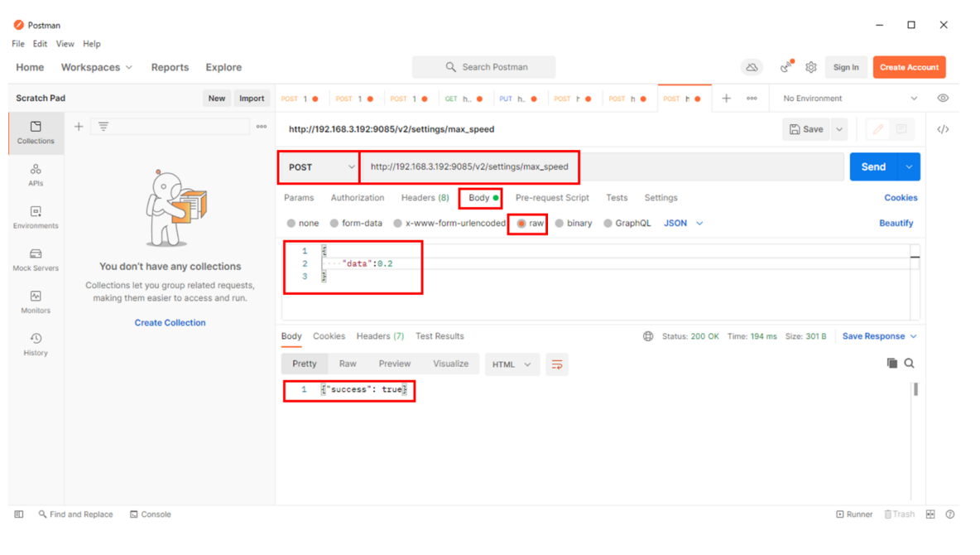
Task: Click the Create Collection link
Action: click(170, 323)
